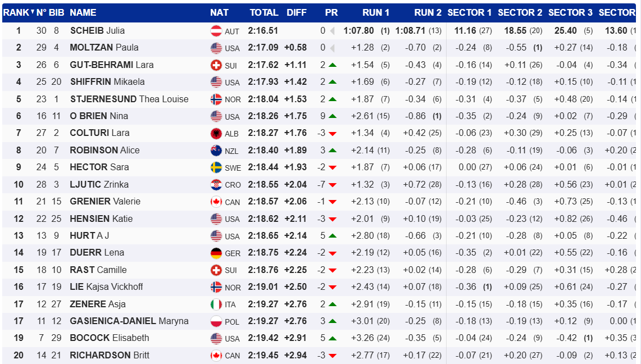Sort by TOTAL time column header
The height and width of the screenshot is (364, 641).
(x=263, y=12)
